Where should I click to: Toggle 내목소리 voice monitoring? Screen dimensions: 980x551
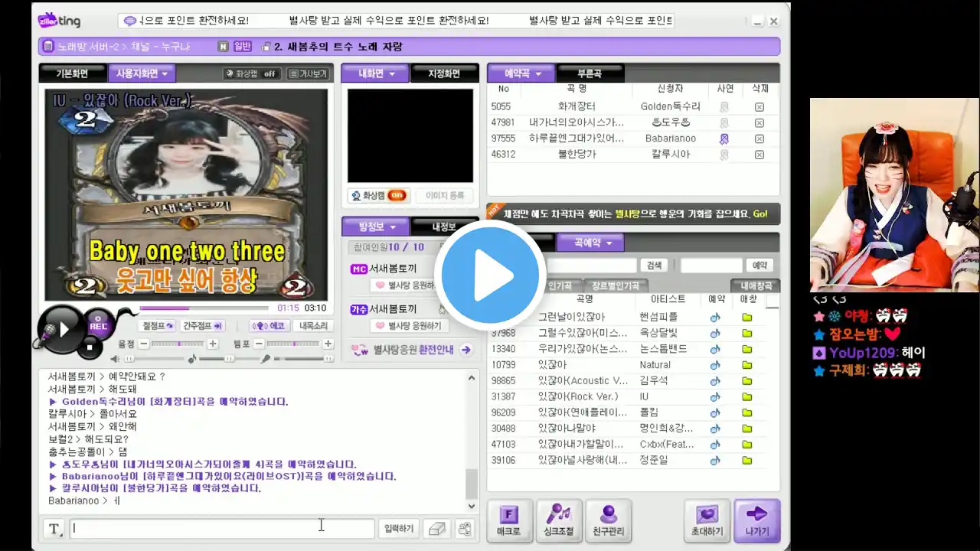click(313, 326)
